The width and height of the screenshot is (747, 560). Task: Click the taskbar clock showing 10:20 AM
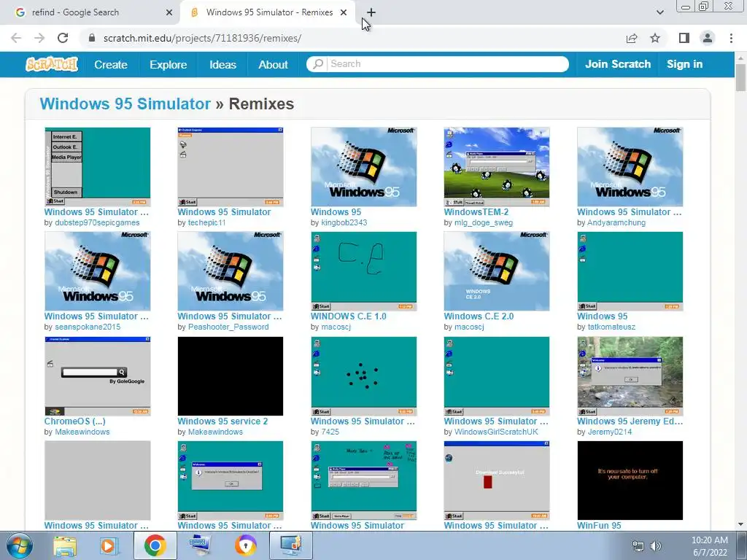[x=709, y=546]
